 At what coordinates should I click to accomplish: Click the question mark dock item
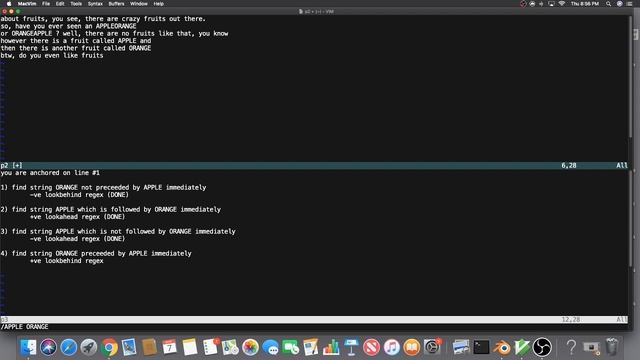coord(571,347)
